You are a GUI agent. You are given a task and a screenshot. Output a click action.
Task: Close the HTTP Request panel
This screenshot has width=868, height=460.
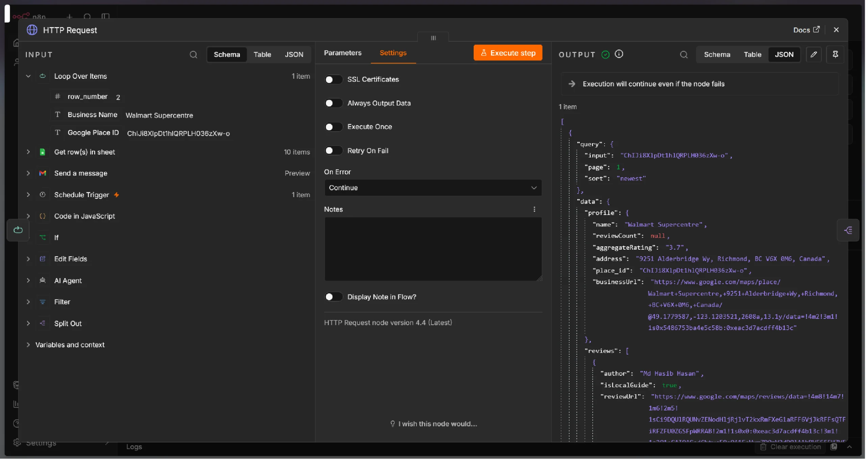click(x=836, y=30)
